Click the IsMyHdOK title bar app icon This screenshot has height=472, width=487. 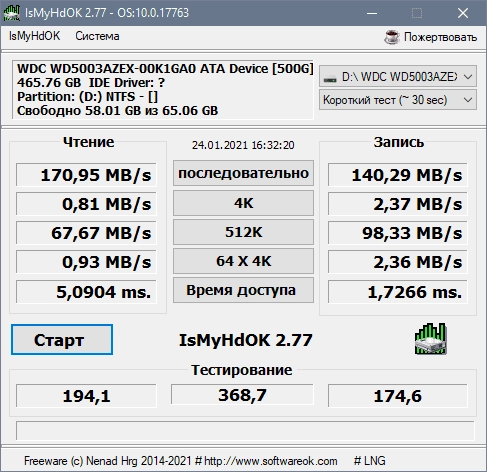click(x=12, y=13)
